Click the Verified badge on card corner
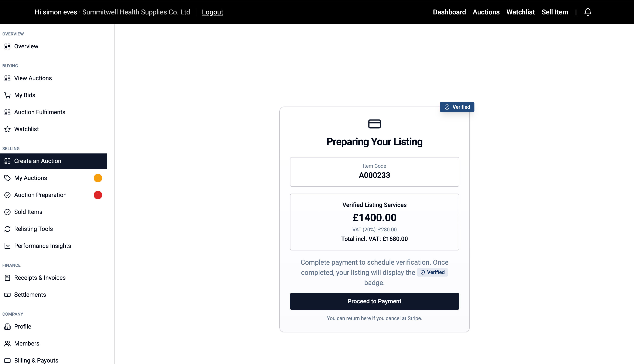 coord(457,107)
